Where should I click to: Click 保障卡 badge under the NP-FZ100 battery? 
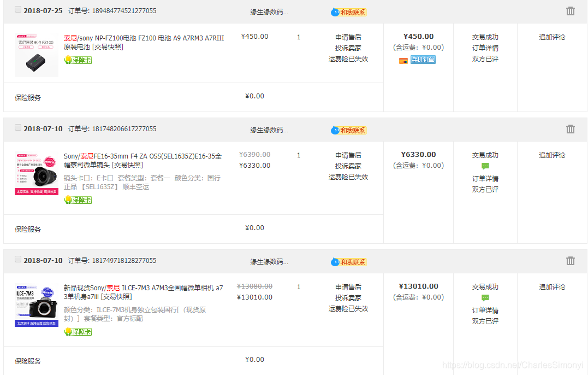(78, 60)
